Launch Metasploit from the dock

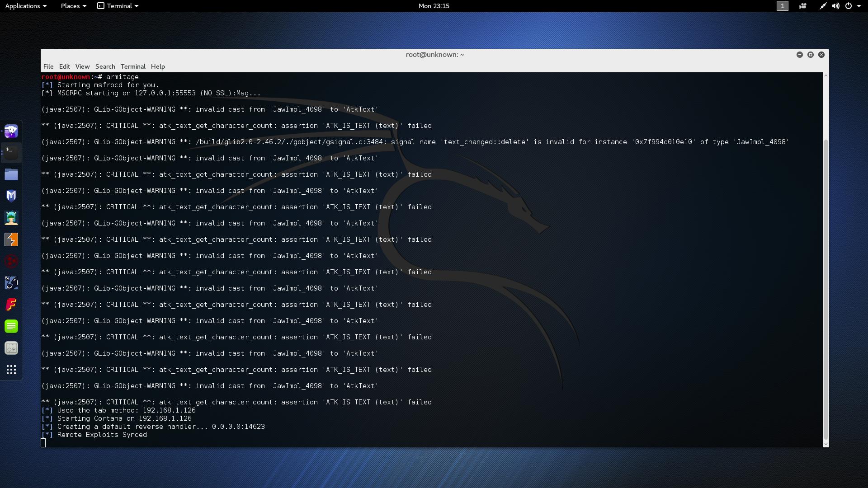pyautogui.click(x=11, y=196)
